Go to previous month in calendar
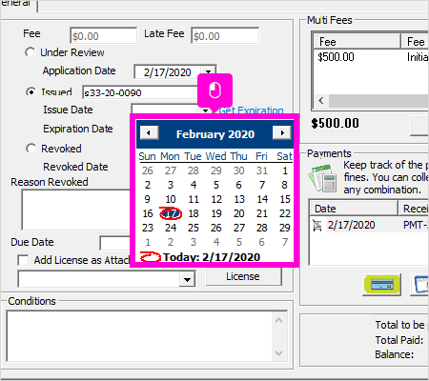This screenshot has height=381, width=429. [149, 133]
